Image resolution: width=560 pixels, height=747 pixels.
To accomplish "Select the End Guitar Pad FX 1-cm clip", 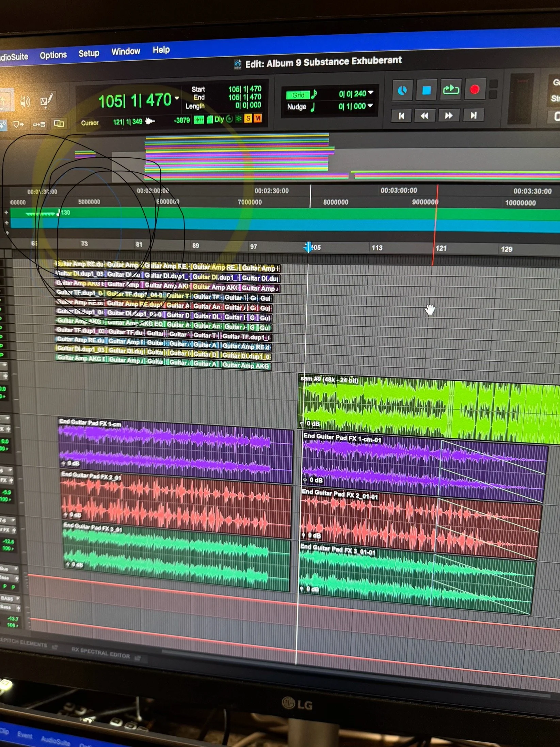I will [175, 450].
